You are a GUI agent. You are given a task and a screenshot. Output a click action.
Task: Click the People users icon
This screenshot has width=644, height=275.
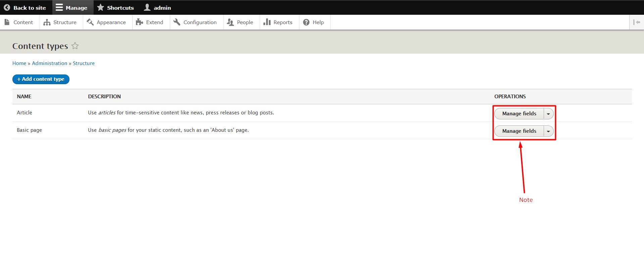(x=230, y=22)
